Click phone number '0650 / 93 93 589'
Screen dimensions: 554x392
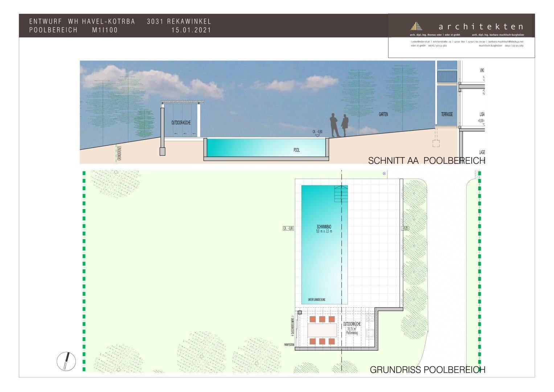tap(515, 46)
